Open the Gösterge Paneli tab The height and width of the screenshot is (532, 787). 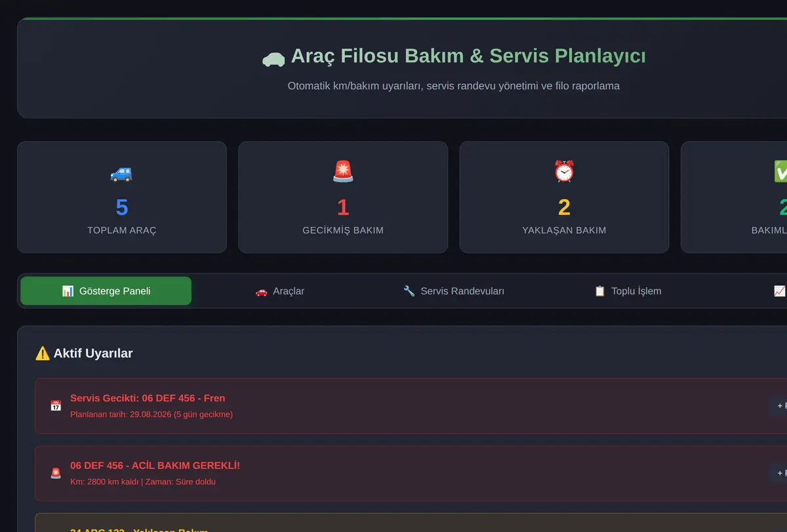click(x=106, y=291)
